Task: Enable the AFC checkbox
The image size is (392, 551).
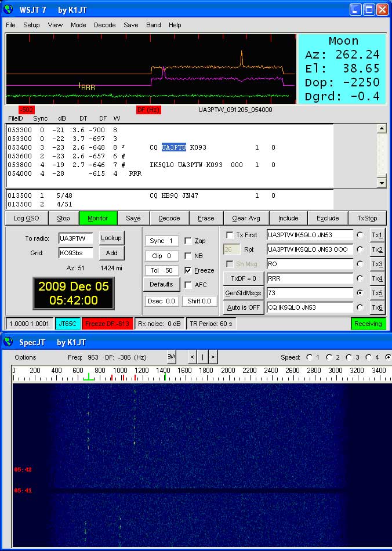Action: click(x=188, y=285)
